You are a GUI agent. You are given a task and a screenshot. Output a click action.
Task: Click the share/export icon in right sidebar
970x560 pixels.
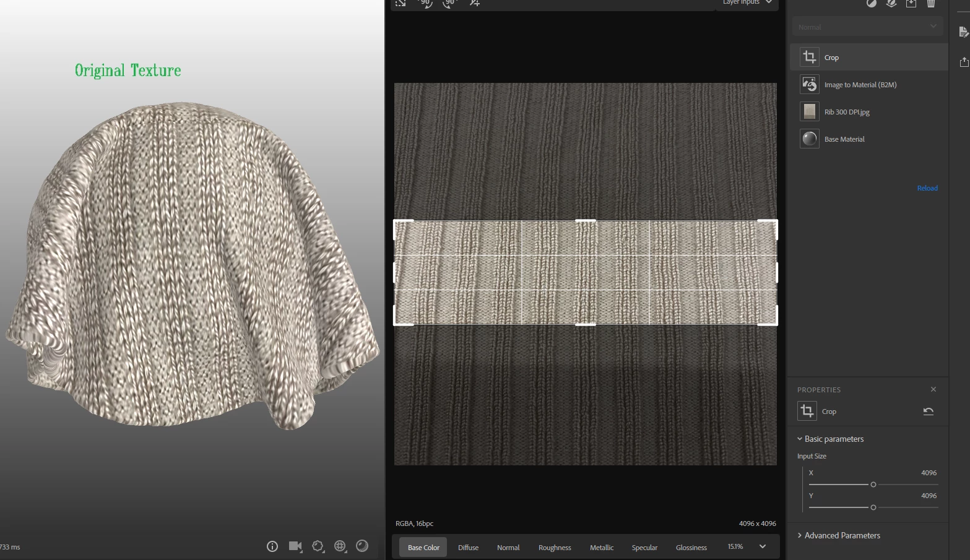[x=964, y=62]
